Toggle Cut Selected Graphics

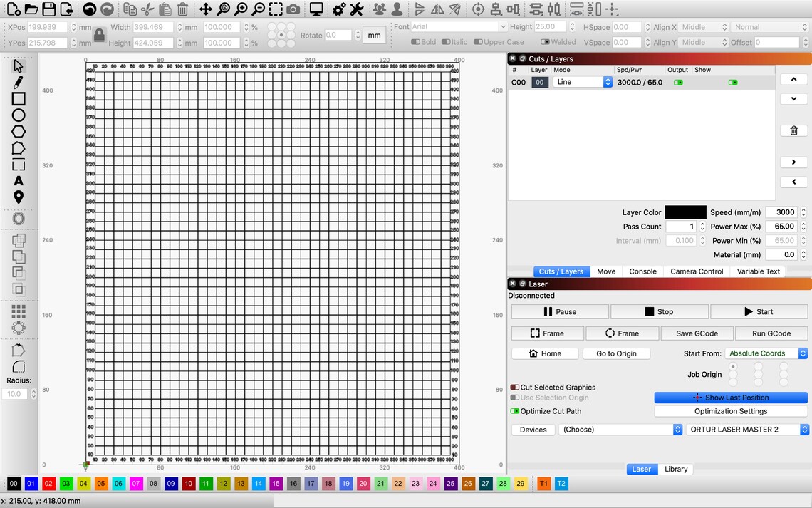click(x=514, y=388)
